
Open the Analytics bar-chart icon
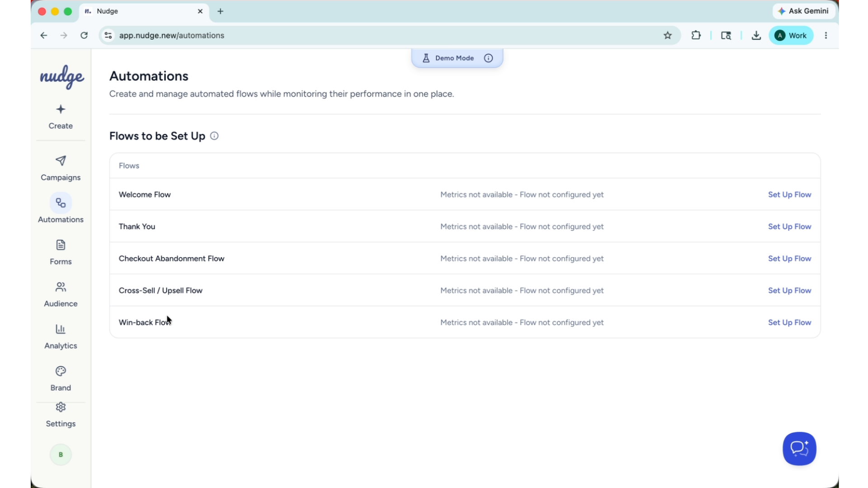61,329
